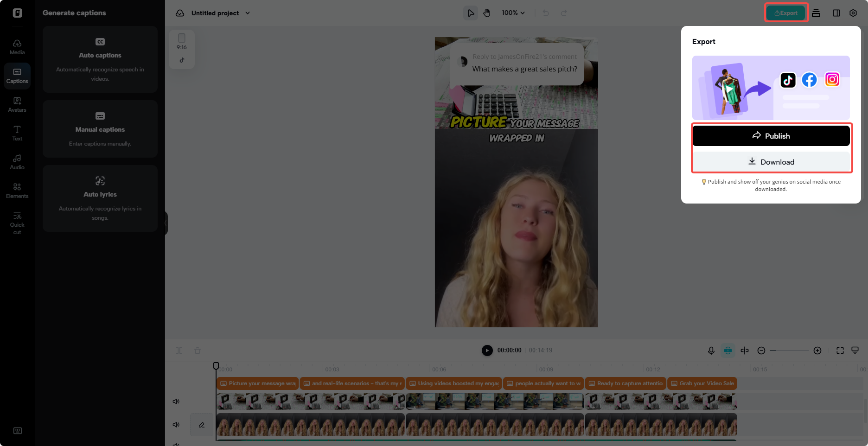The height and width of the screenshot is (446, 868).
Task: Click the export preview illustration banner
Action: [771, 88]
